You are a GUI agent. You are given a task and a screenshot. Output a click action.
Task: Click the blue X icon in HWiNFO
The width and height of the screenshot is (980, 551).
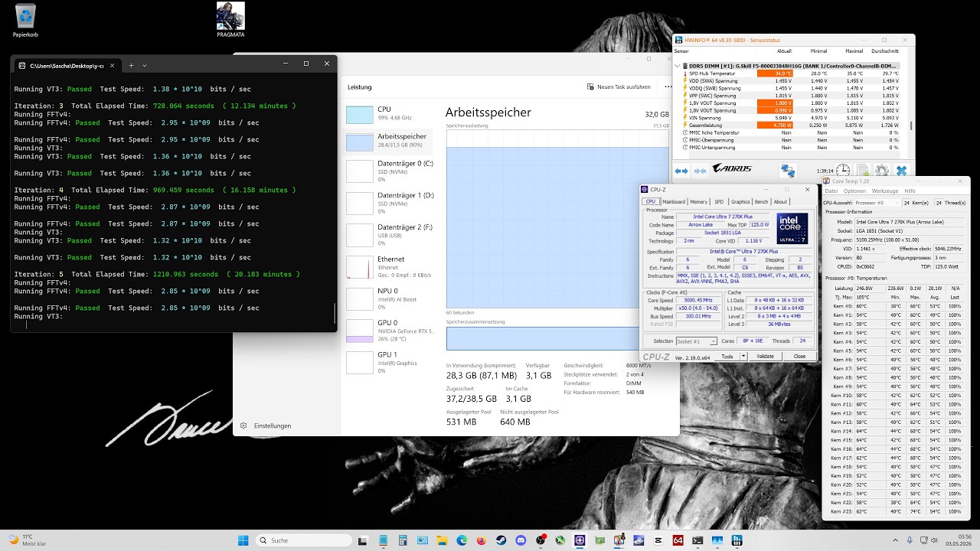click(902, 171)
